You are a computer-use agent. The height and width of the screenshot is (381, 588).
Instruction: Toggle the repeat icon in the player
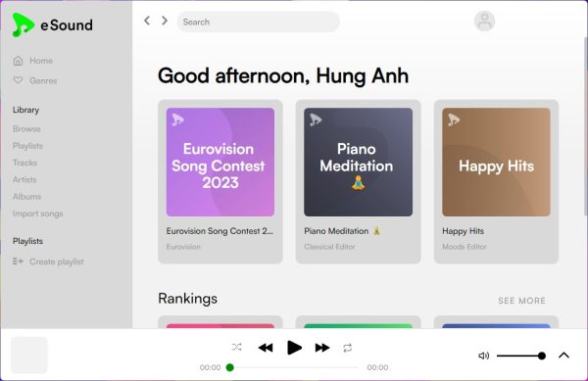348,348
